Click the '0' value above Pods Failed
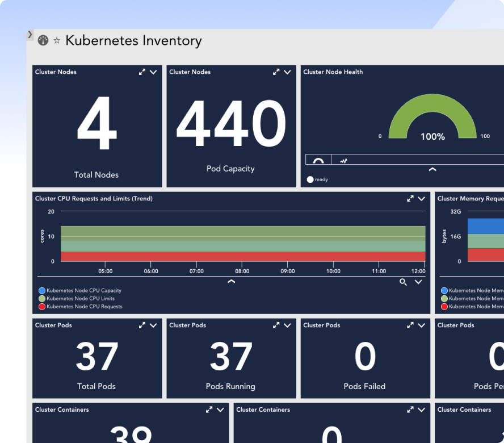 click(365, 357)
